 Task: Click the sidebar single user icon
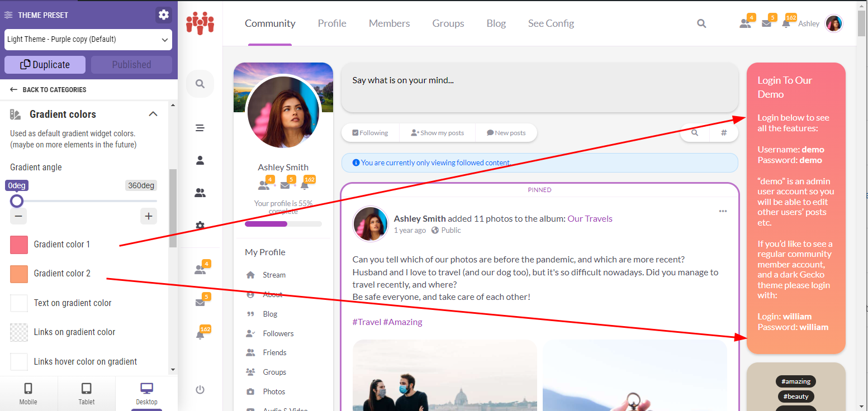tap(200, 160)
